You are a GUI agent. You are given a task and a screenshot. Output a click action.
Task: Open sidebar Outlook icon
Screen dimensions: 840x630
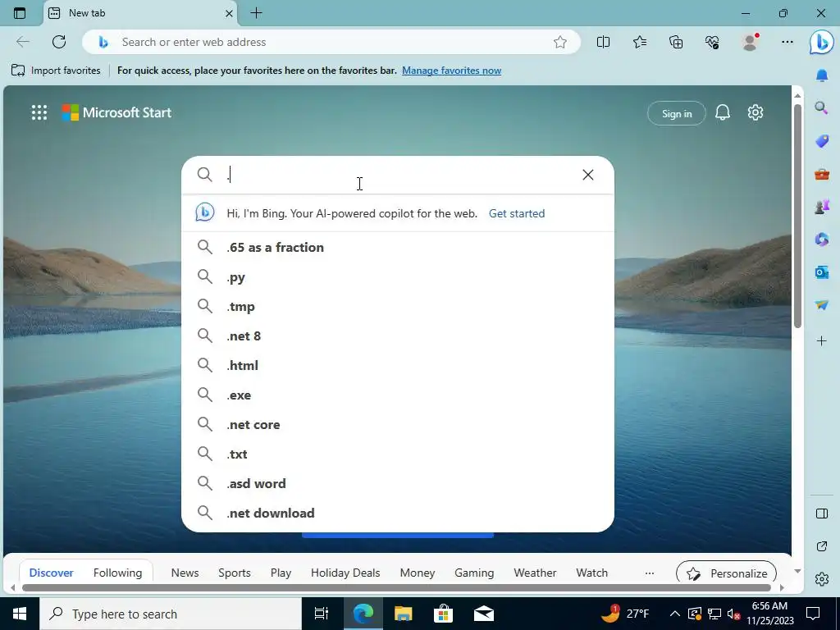coord(822,272)
